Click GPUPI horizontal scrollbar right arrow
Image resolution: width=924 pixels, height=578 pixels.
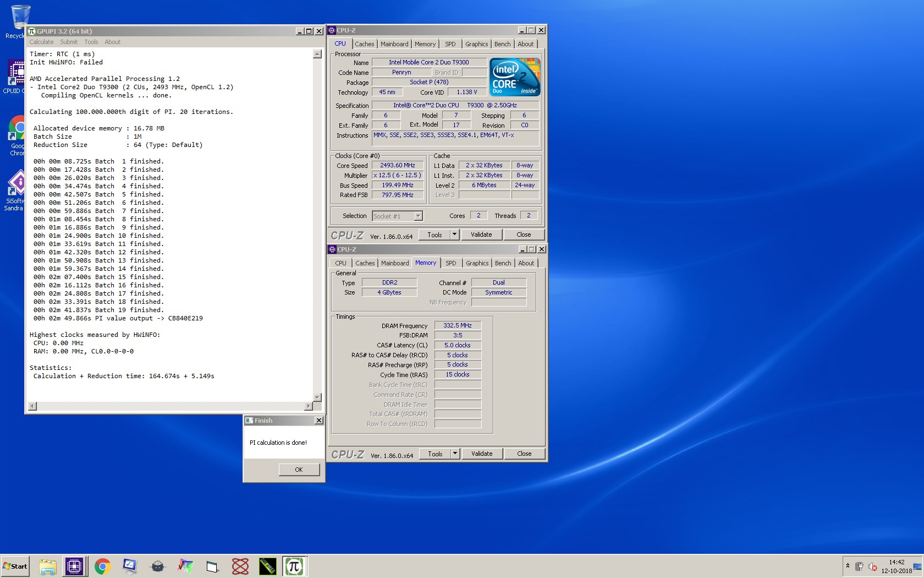coord(308,406)
